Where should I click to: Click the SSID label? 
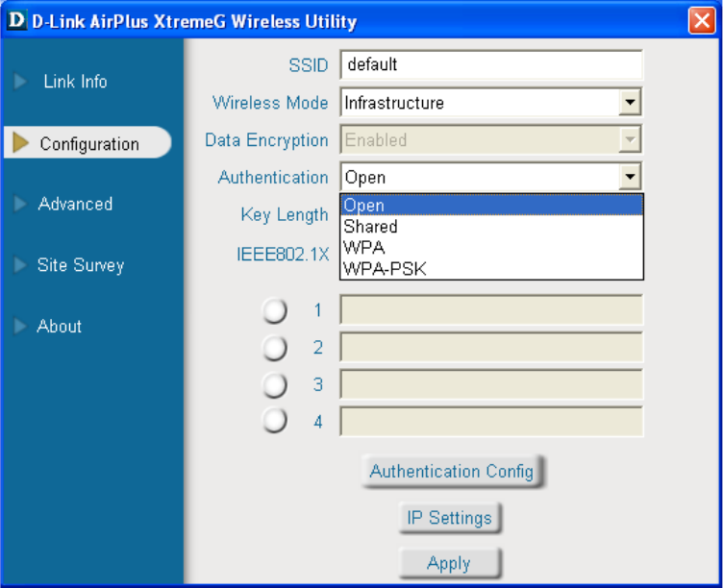coord(309,65)
